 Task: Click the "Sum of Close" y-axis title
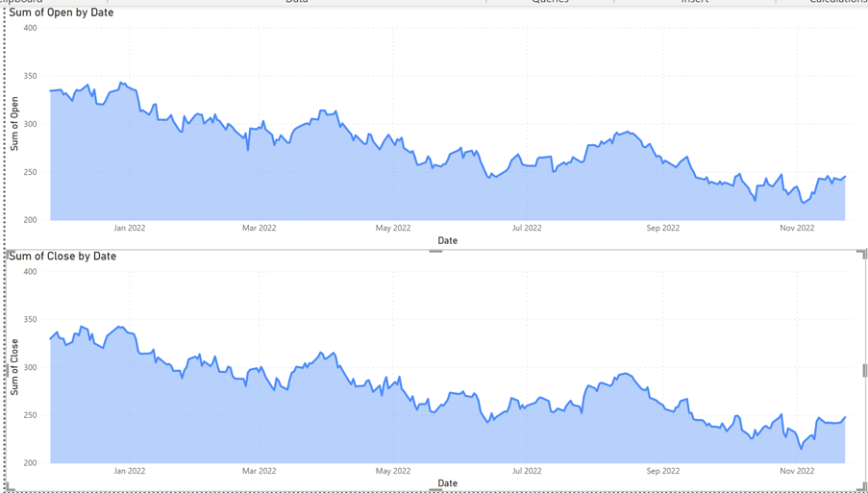tap(14, 367)
